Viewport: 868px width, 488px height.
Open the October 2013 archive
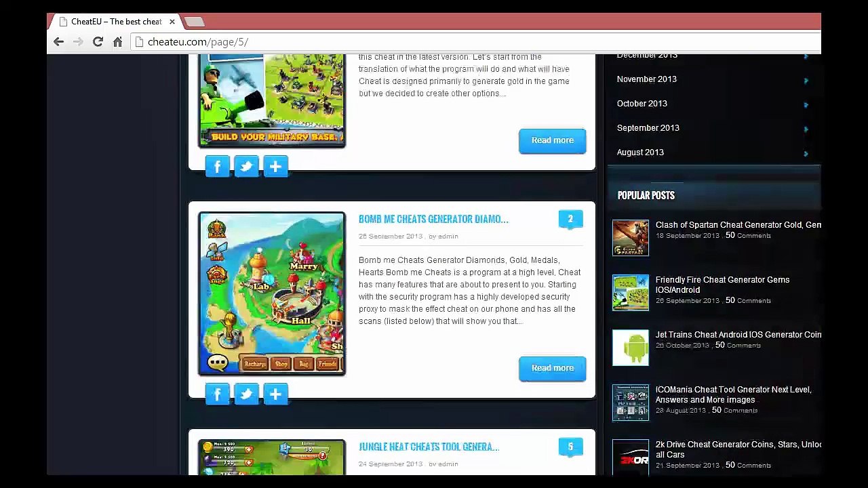coord(642,104)
